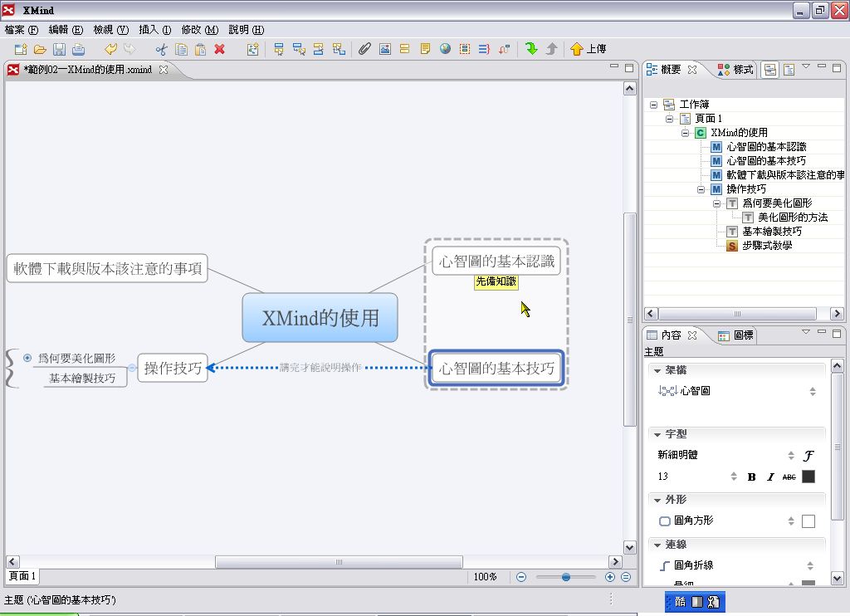The image size is (850, 616).
Task: Save the workbook with the floppy disk icon
Action: tap(59, 49)
